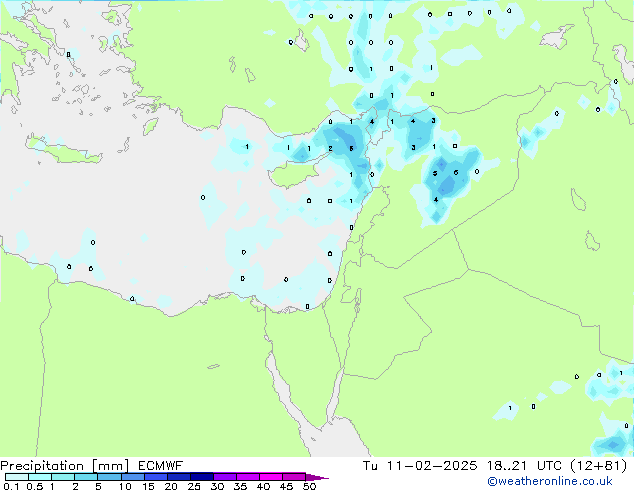Screen dimensions: 634x490
Task: Click the legend tick label '25'
Action: pos(194,486)
